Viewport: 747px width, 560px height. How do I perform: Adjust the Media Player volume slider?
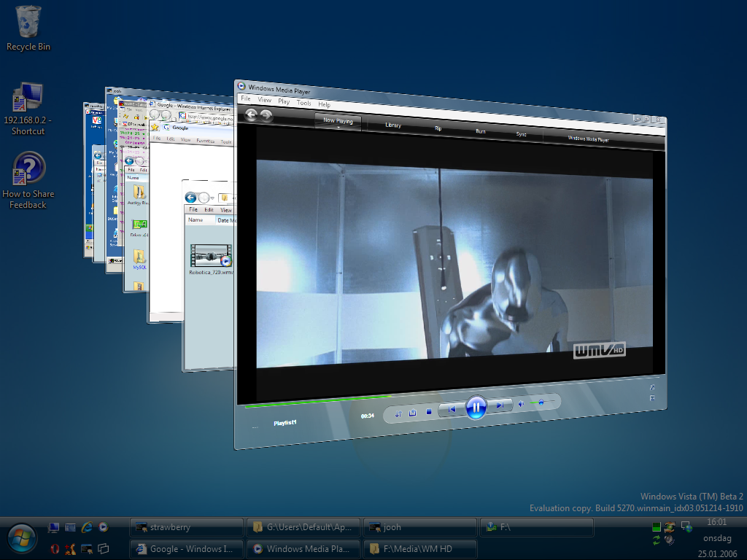pyautogui.click(x=542, y=402)
